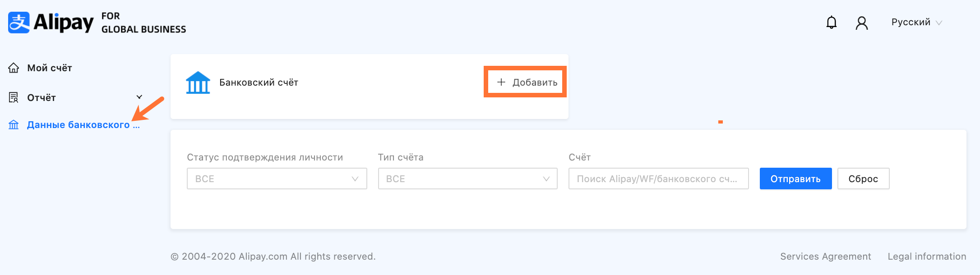Select Данные банковского menu item
980x275 pixels.
pyautogui.click(x=83, y=125)
